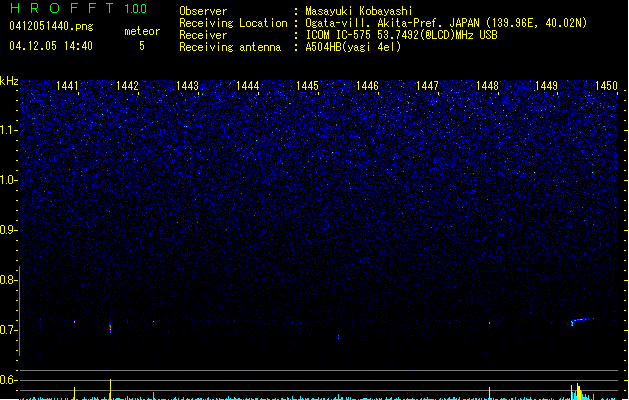Click the 1.1 kHz frequency axis label
Image resolution: width=629 pixels, height=400 pixels.
[x=8, y=130]
